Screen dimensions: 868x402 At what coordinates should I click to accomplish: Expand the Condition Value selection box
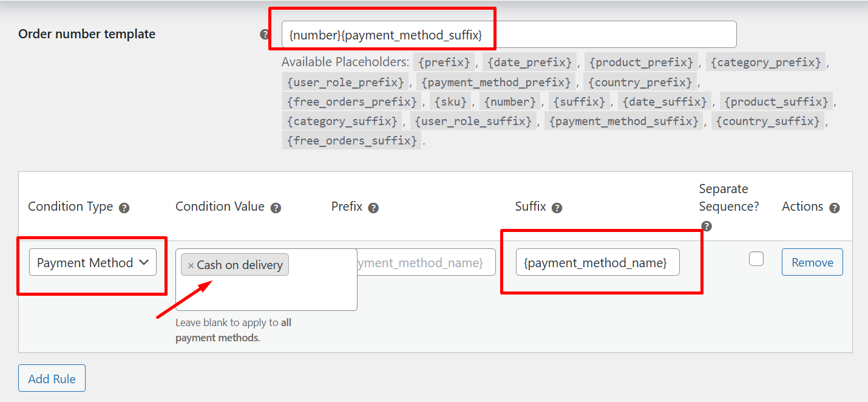coord(266,279)
